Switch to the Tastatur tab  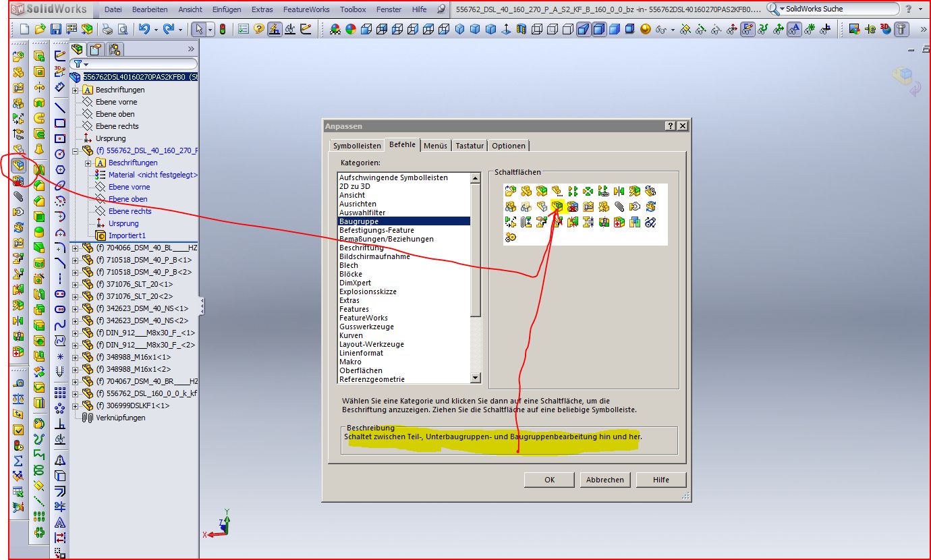pos(470,146)
